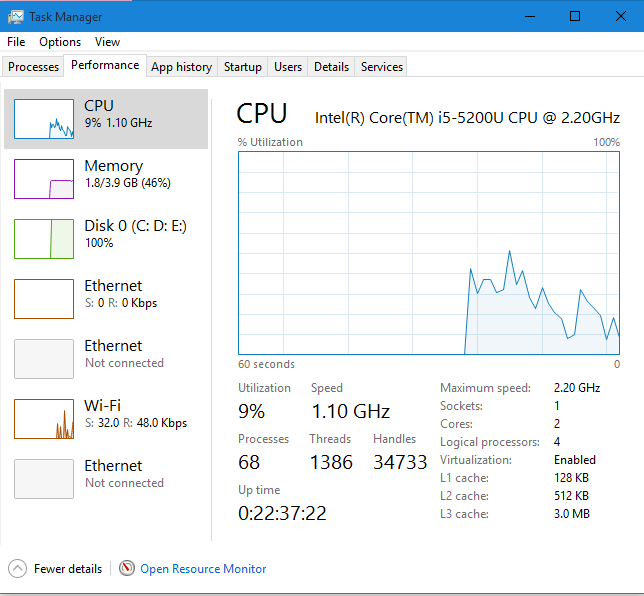Switch to the Processes tab
The height and width of the screenshot is (596, 644).
33,67
